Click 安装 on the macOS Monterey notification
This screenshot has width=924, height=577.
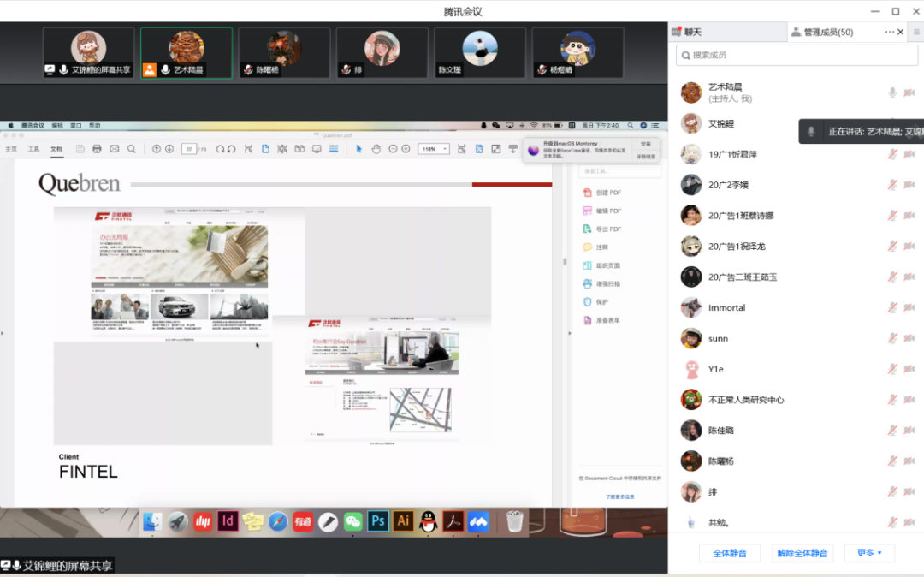646,145
